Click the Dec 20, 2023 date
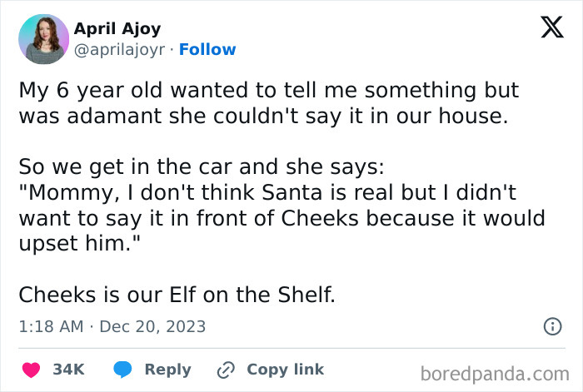 click(152, 327)
